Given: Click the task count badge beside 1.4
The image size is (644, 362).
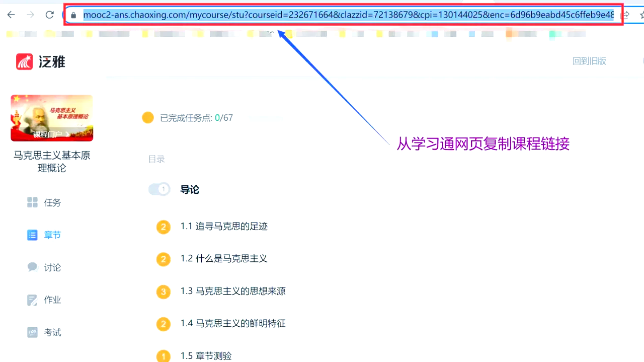Looking at the screenshot, I should pyautogui.click(x=163, y=324).
